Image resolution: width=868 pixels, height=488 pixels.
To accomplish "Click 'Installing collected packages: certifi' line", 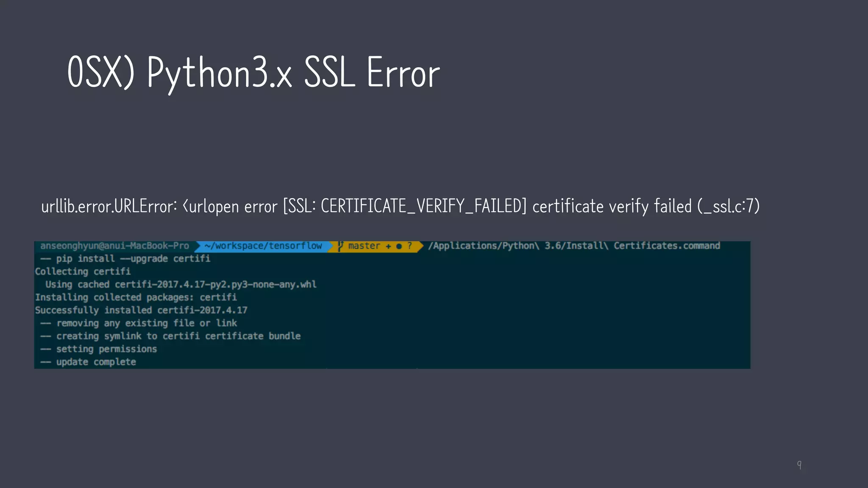I will (x=136, y=297).
